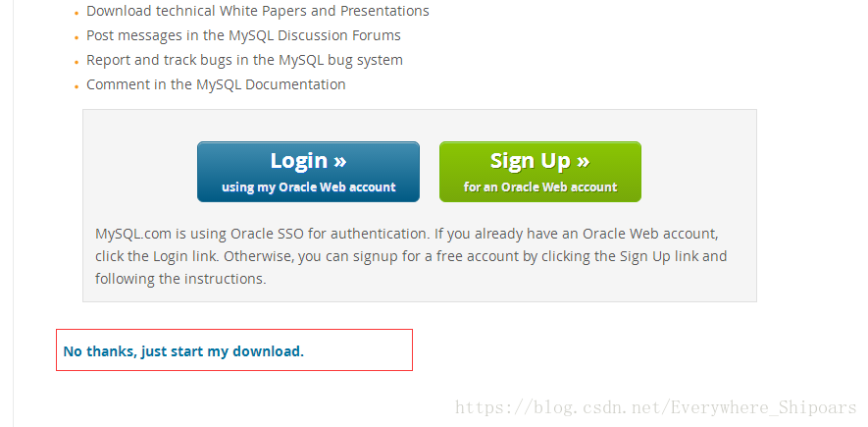
Task: Select 'Download technical White Papers and Presentations' text
Action: coord(257,11)
